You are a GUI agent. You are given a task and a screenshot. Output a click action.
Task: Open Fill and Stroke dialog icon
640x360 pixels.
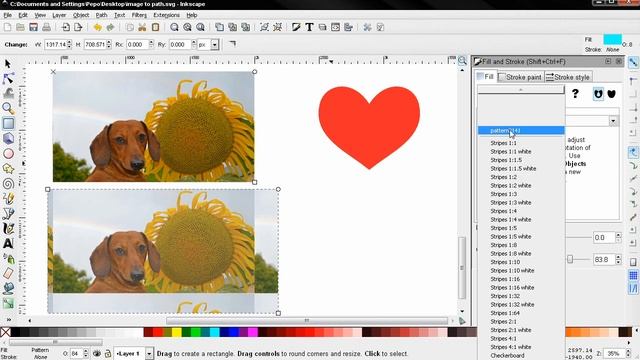pos(296,27)
